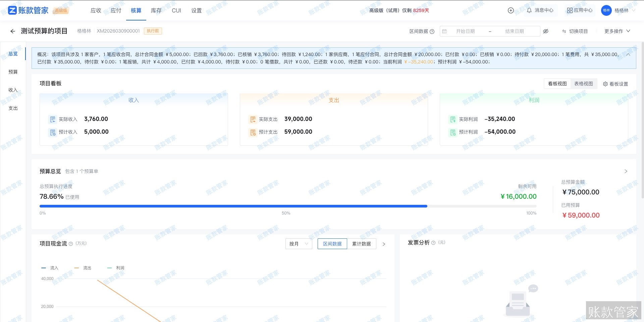
Task: Click the back arrow beside project title
Action: click(13, 31)
